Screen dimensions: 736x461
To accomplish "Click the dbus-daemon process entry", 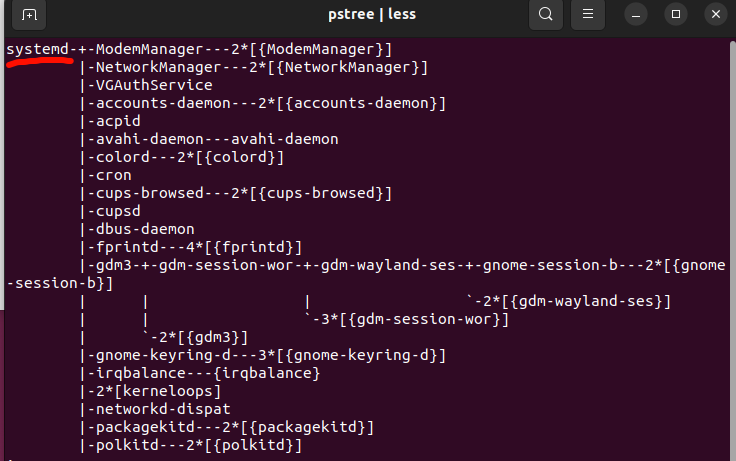I will click(145, 229).
